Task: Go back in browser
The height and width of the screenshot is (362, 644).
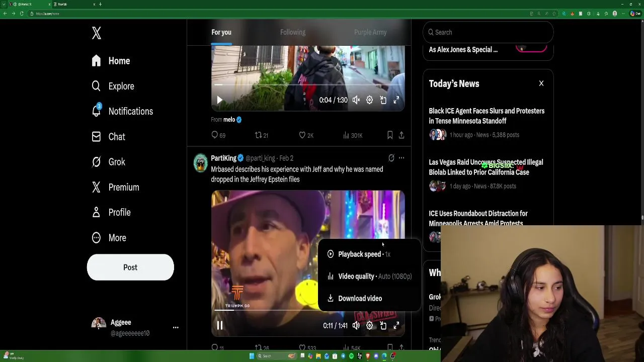Action: pyautogui.click(x=5, y=14)
